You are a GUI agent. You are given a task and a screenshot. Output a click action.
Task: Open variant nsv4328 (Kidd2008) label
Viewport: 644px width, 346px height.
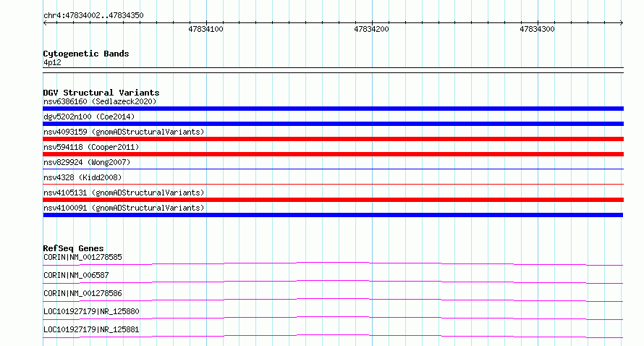coord(82,177)
